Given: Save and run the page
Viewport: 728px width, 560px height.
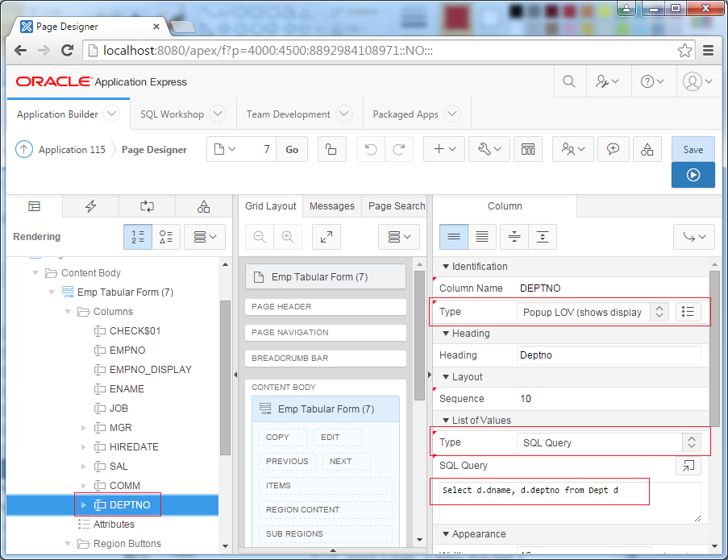Looking at the screenshot, I should click(693, 175).
